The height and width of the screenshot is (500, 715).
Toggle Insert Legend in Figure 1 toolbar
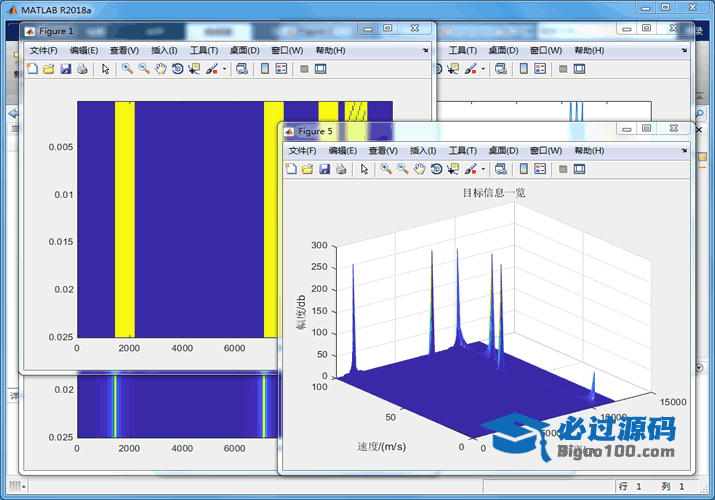tap(281, 69)
